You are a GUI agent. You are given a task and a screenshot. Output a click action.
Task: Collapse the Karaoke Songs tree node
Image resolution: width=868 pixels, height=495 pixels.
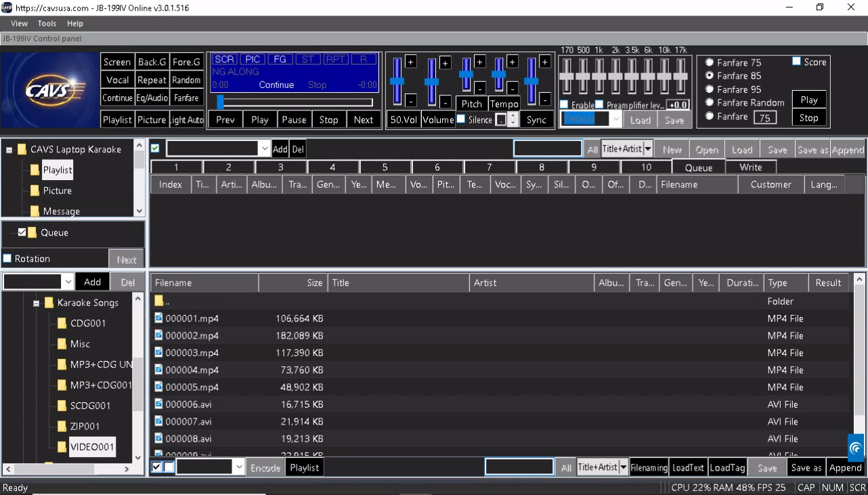coord(37,303)
